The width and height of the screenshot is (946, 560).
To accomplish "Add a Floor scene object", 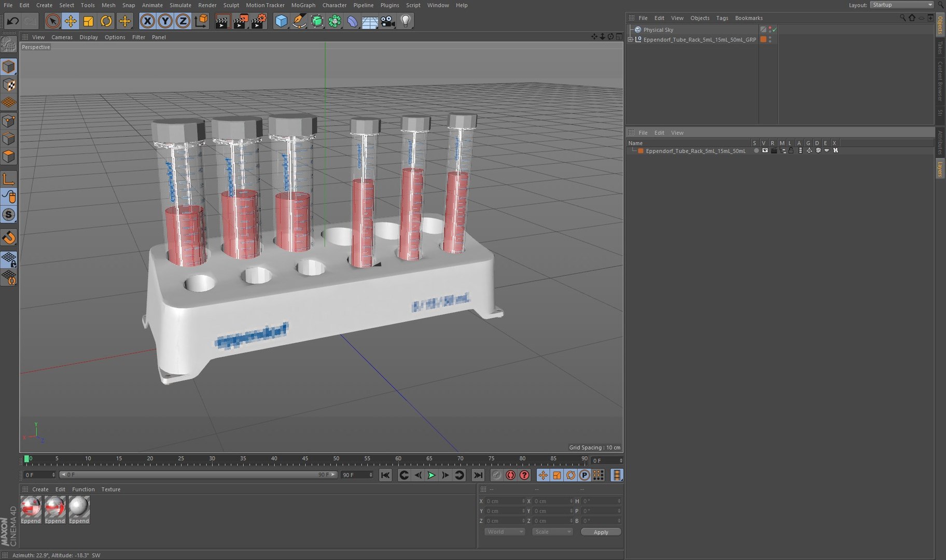I will point(370,21).
